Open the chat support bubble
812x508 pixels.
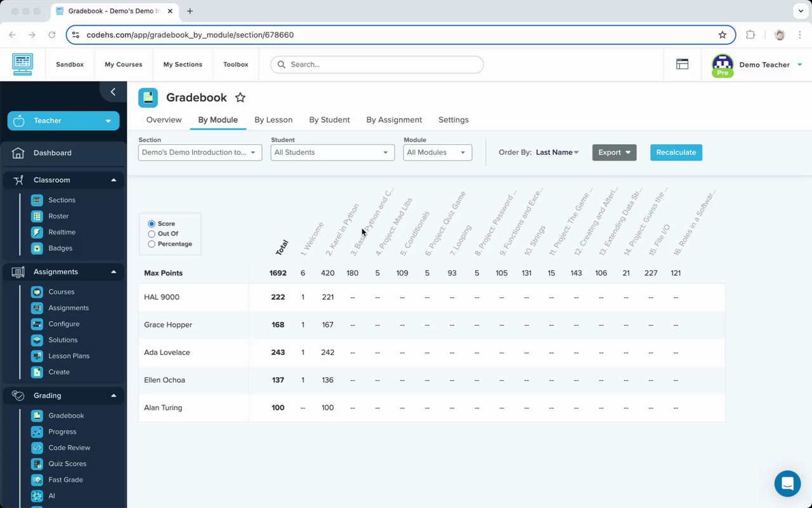pyautogui.click(x=787, y=484)
